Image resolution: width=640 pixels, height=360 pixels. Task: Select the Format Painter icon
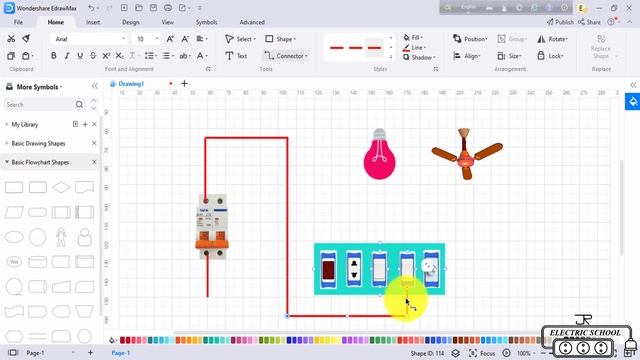pos(26,38)
